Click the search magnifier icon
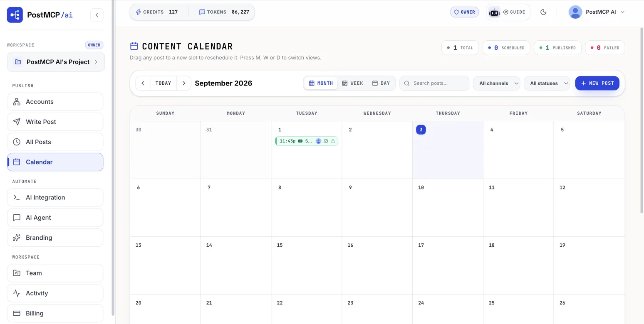Viewport: 644px width, 324px height. 407,83
